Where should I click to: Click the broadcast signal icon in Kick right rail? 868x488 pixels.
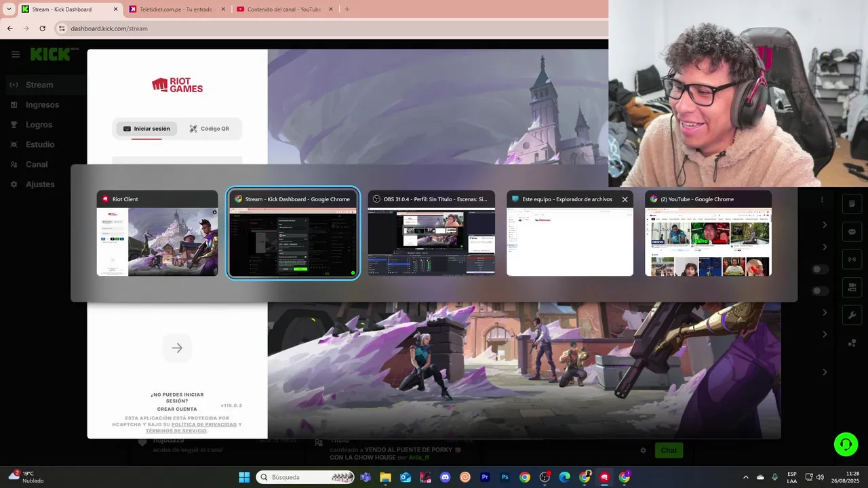coord(852,259)
